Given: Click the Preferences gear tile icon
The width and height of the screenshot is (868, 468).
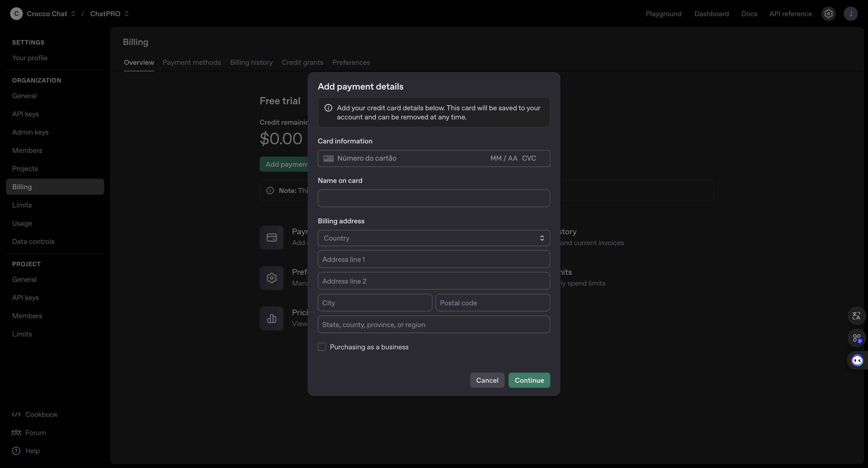Looking at the screenshot, I should tap(271, 278).
